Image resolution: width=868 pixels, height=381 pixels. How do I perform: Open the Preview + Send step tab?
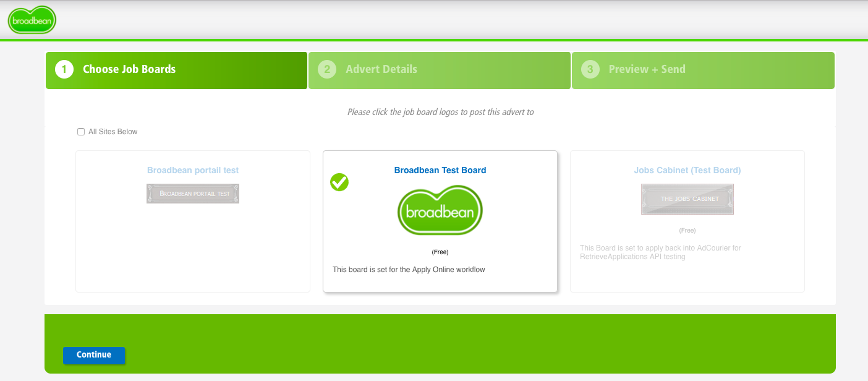(703, 71)
